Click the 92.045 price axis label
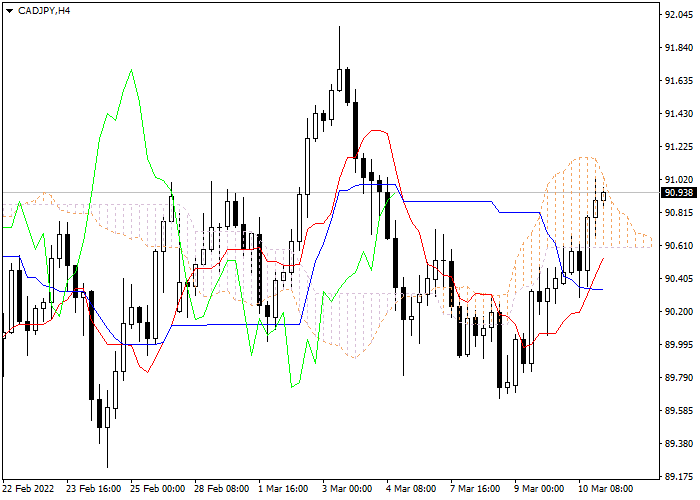This screenshot has height=500, width=700. tap(678, 15)
